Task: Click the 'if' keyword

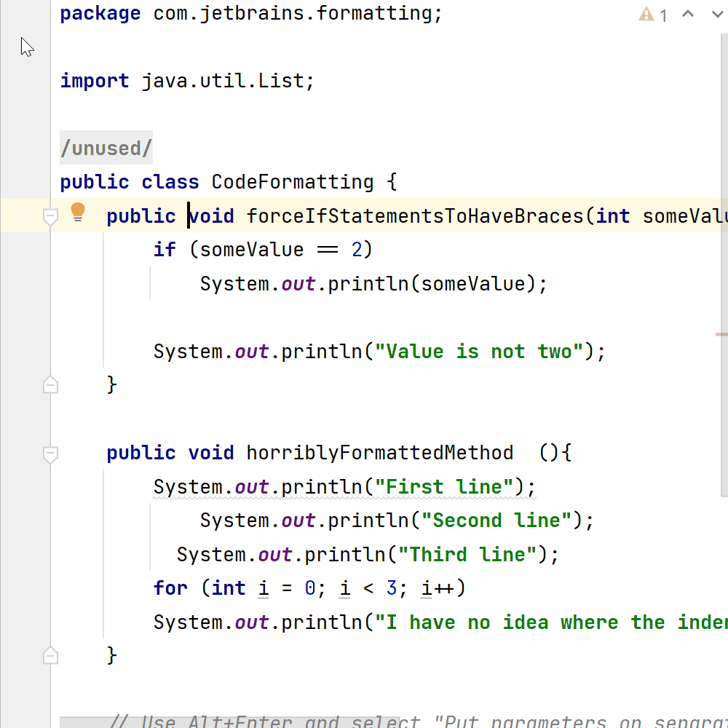Action: tap(165, 250)
